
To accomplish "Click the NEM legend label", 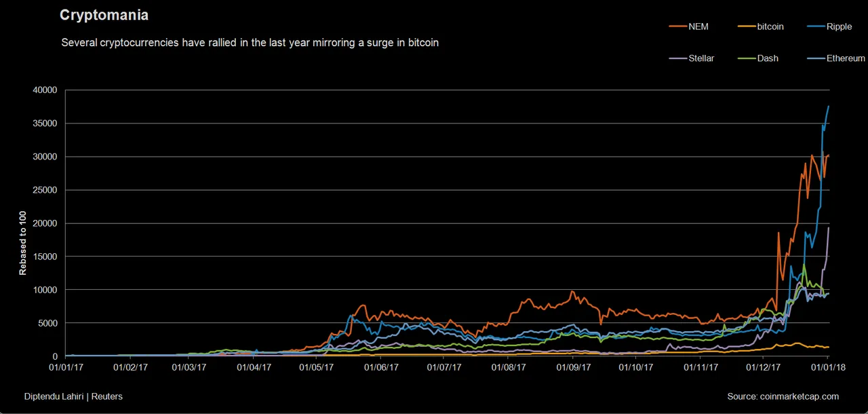I will click(698, 26).
